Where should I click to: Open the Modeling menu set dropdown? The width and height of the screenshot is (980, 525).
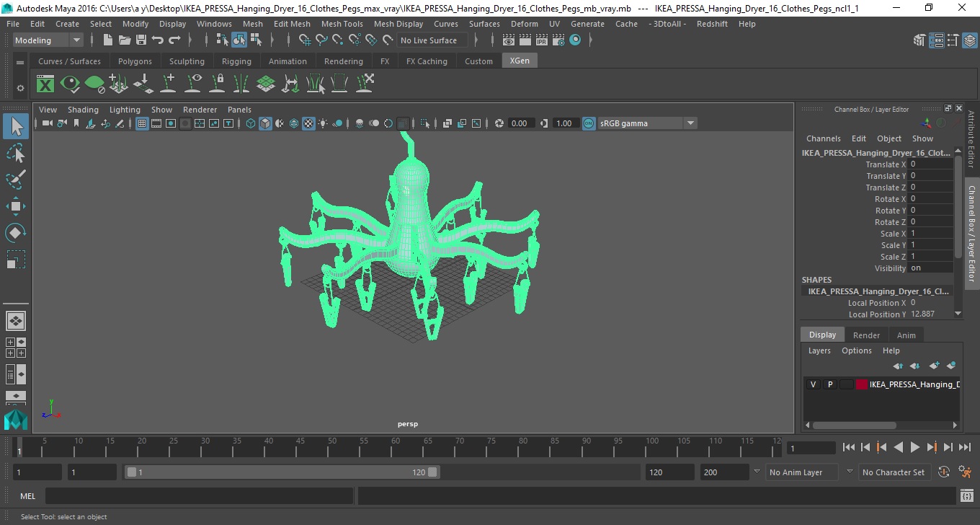48,40
